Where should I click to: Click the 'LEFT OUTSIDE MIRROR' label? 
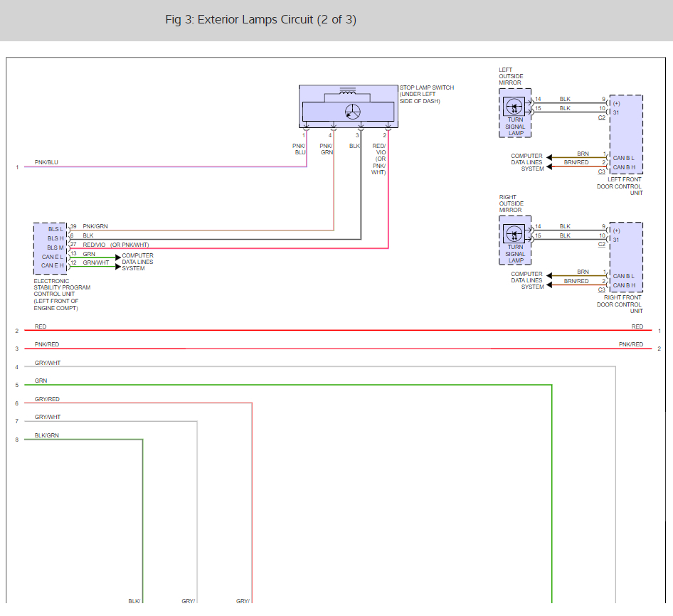pos(511,76)
